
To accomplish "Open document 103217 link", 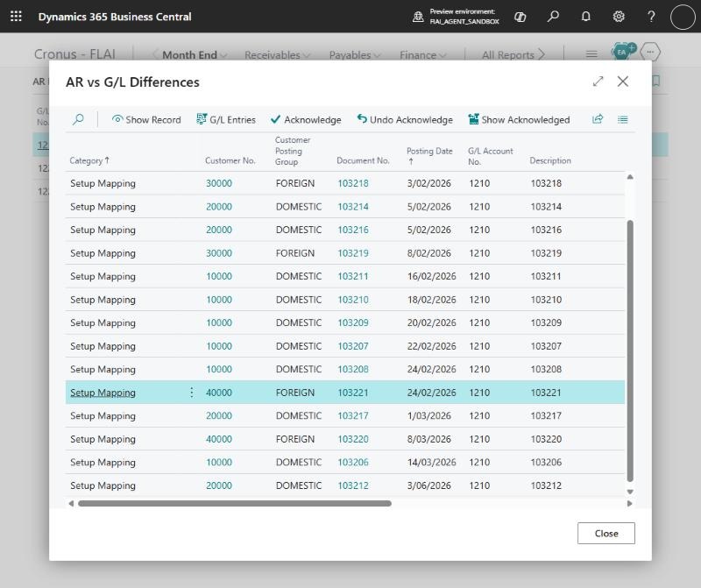I will (x=353, y=416).
